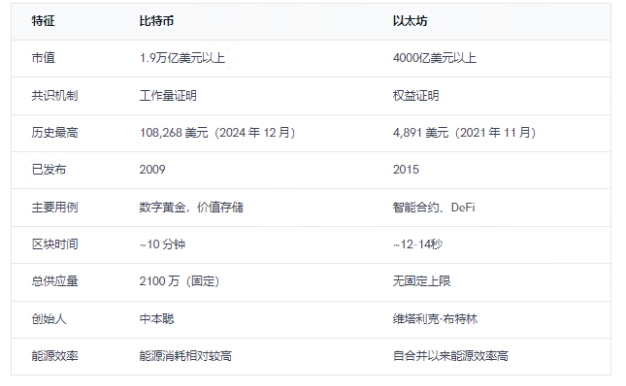Click the 创始人 row label
The height and width of the screenshot is (386, 626).
pyautogui.click(x=49, y=319)
